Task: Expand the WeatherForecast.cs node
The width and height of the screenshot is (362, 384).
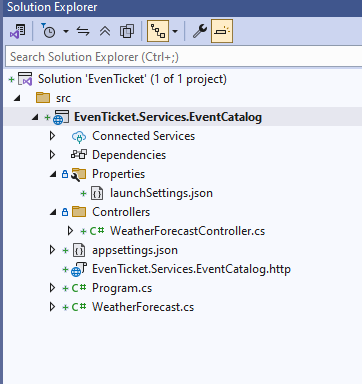Action: point(52,307)
